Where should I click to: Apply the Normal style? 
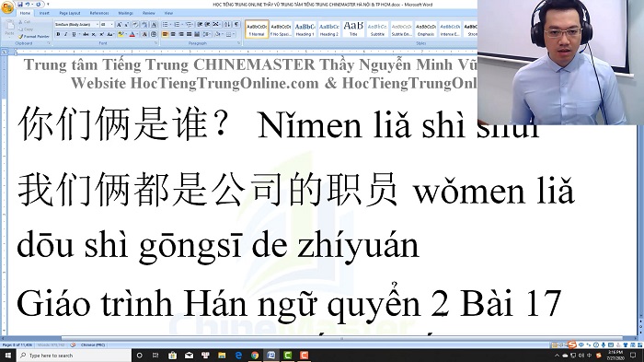(x=257, y=29)
